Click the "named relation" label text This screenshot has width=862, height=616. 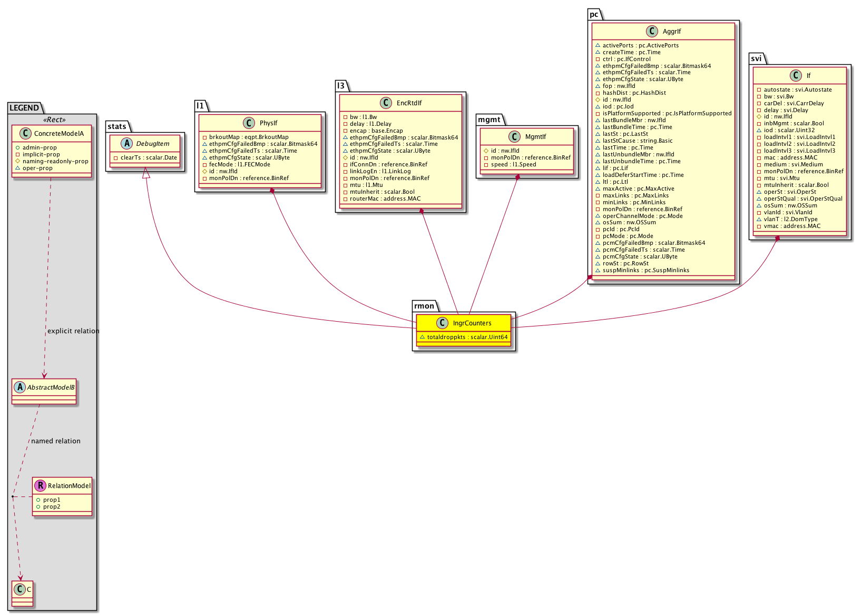(56, 441)
